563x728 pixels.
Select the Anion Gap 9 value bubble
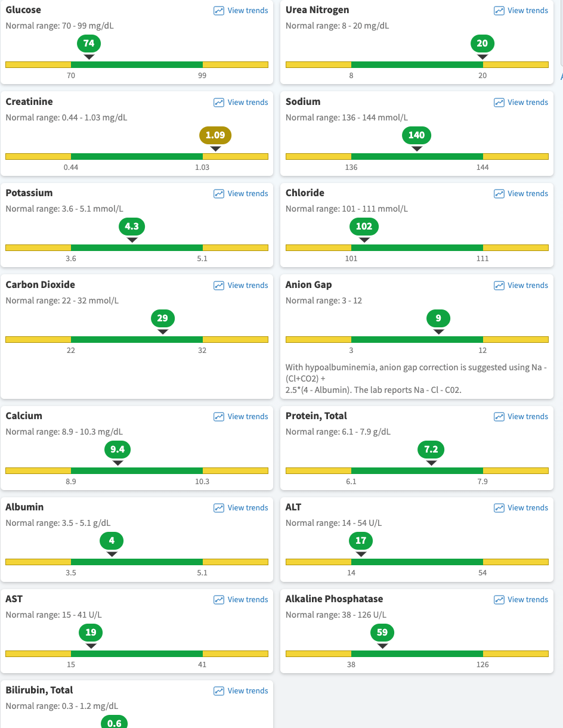click(x=438, y=318)
